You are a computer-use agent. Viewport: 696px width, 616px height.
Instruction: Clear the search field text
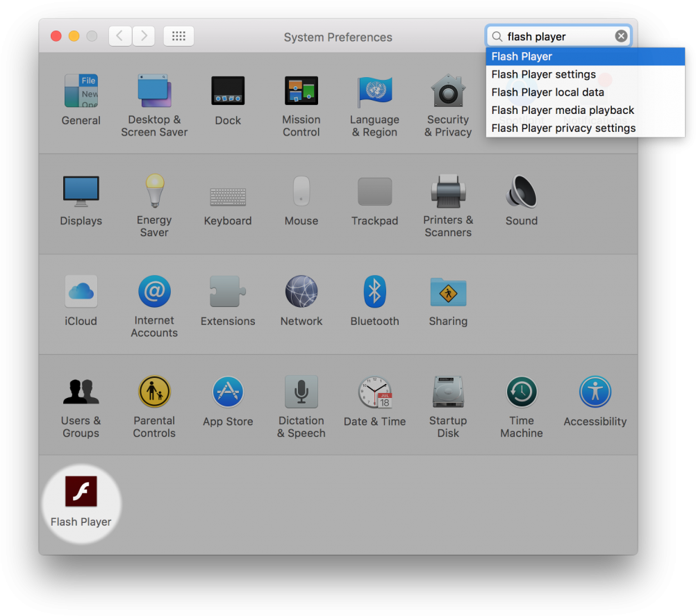pos(621,36)
